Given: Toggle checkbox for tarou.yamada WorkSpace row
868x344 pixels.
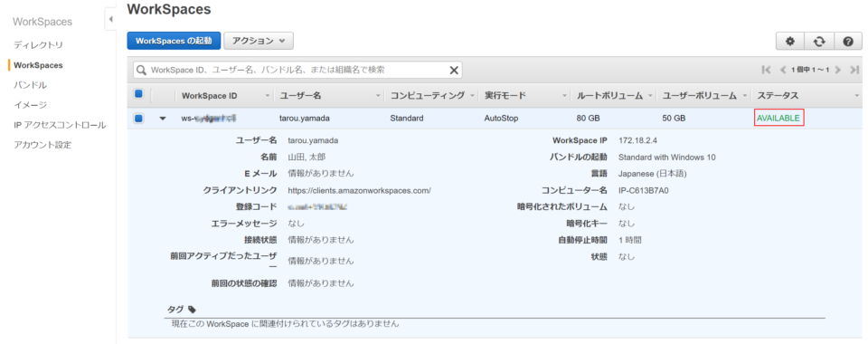Looking at the screenshot, I should click(x=138, y=118).
